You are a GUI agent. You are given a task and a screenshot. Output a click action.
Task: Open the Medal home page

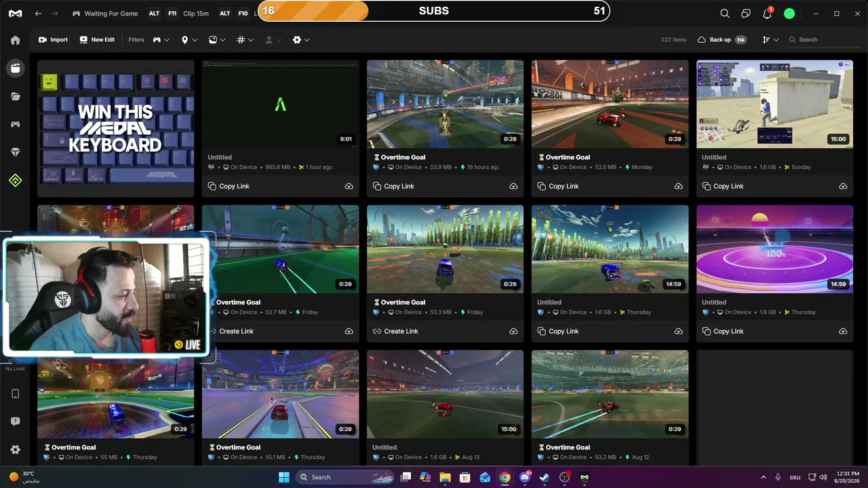15,40
